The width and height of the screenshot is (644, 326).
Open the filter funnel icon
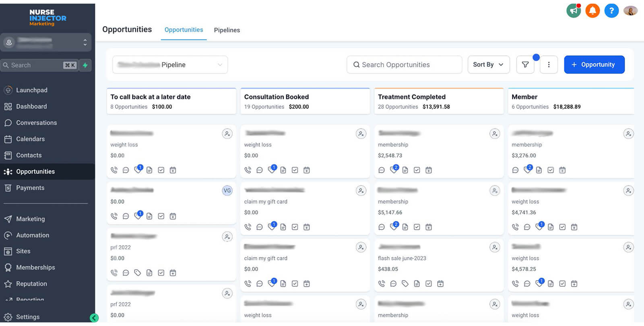525,65
